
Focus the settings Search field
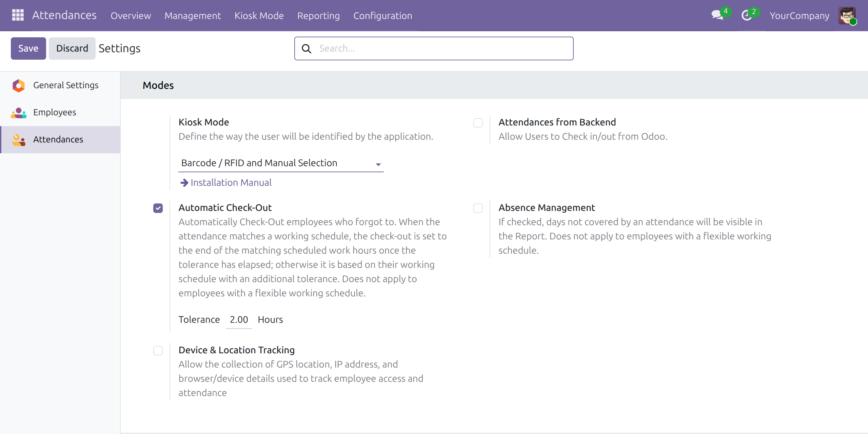point(434,48)
